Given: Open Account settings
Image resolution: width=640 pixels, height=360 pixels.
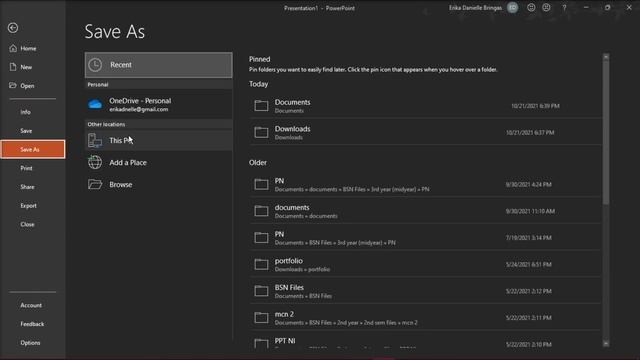Looking at the screenshot, I should click(x=33, y=305).
